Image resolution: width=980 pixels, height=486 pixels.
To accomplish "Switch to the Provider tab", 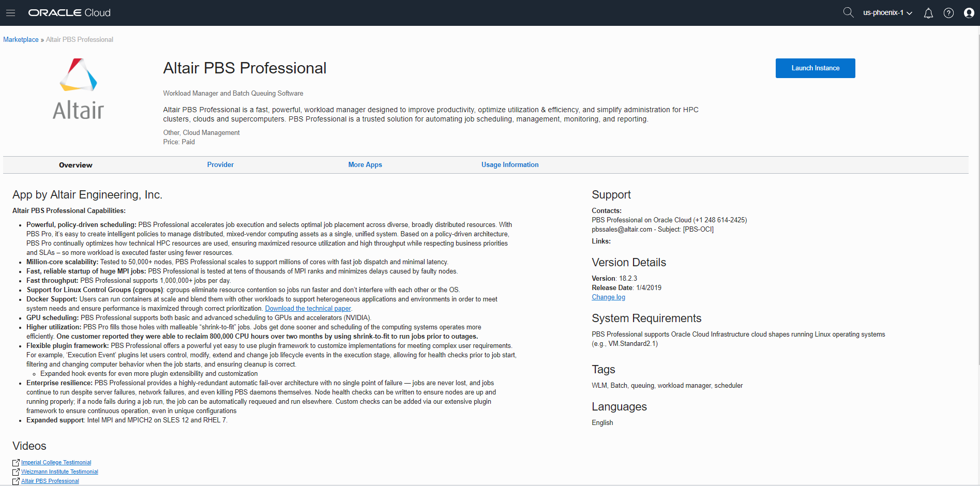I will tap(220, 165).
